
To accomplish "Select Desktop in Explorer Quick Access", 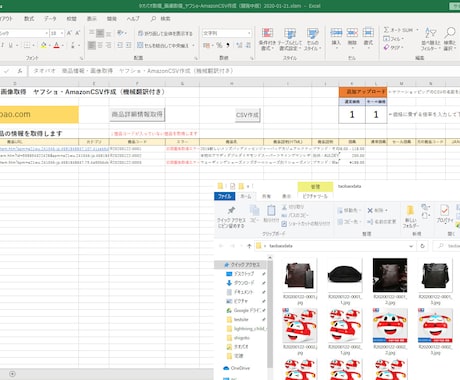I will (x=244, y=274).
